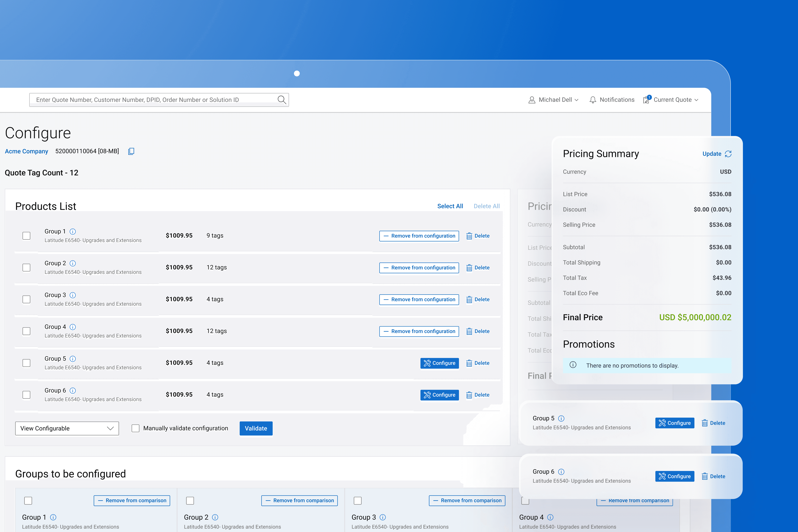Open the Acme Company link
Image resolution: width=798 pixels, height=532 pixels.
click(x=26, y=151)
